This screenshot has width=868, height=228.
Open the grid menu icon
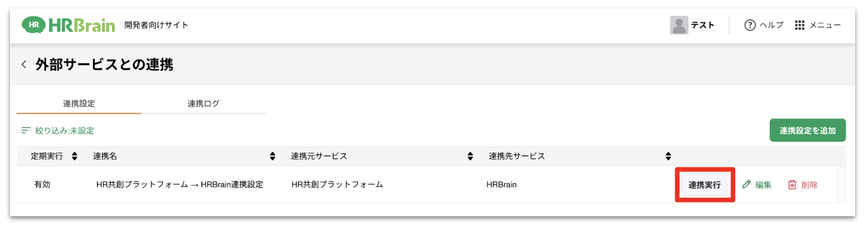tap(799, 25)
